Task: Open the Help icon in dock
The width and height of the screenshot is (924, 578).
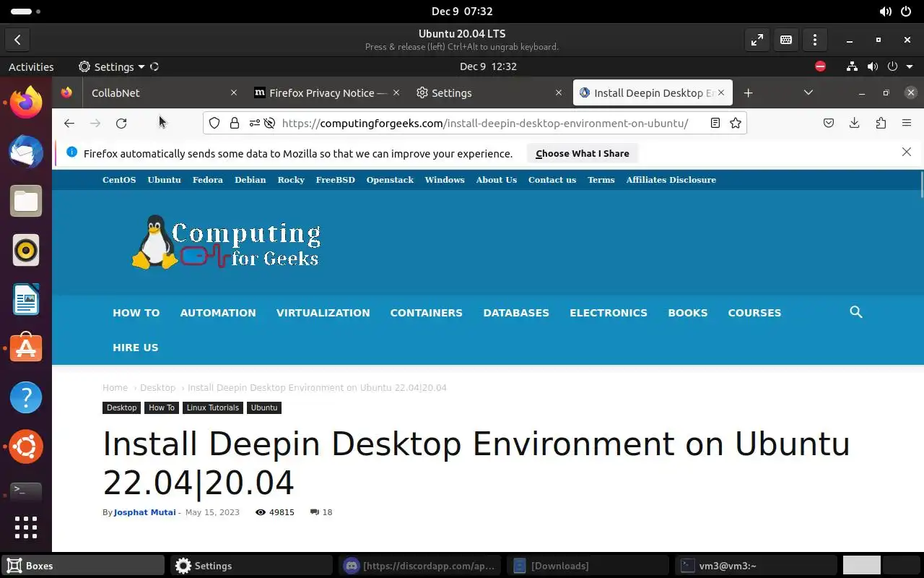Action: [26, 397]
